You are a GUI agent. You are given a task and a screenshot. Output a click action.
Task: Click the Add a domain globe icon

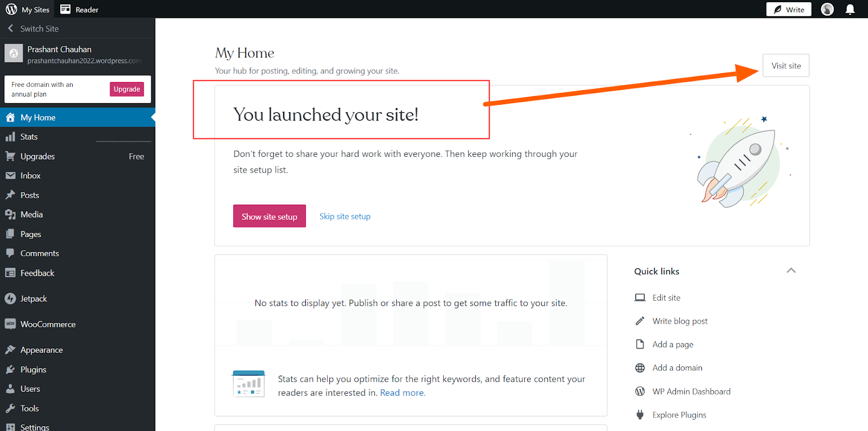640,368
